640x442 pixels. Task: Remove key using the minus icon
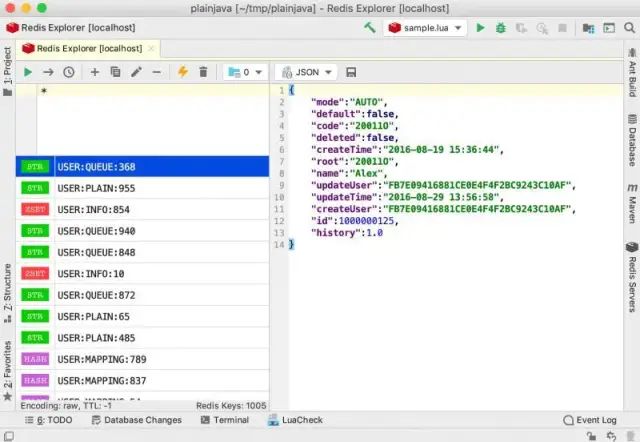click(x=157, y=73)
